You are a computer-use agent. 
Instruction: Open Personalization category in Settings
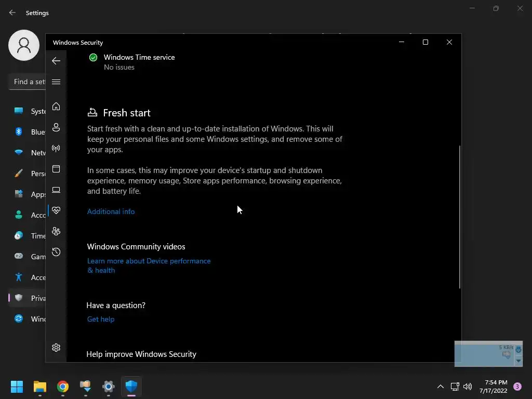[x=27, y=174]
